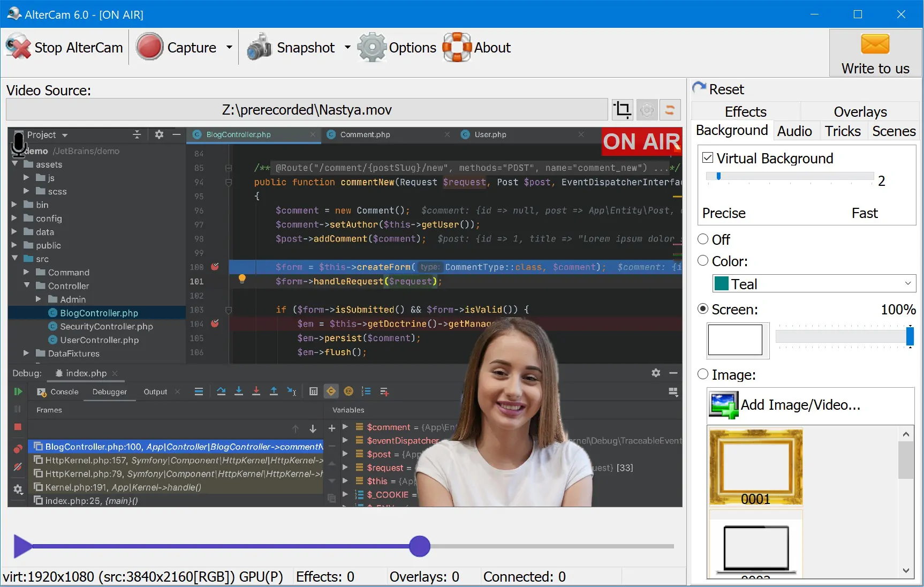The height and width of the screenshot is (587, 924).
Task: Take a Snapshot with the camera icon
Action: [x=259, y=47]
